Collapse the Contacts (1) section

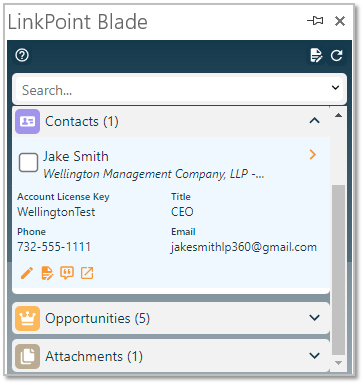314,120
